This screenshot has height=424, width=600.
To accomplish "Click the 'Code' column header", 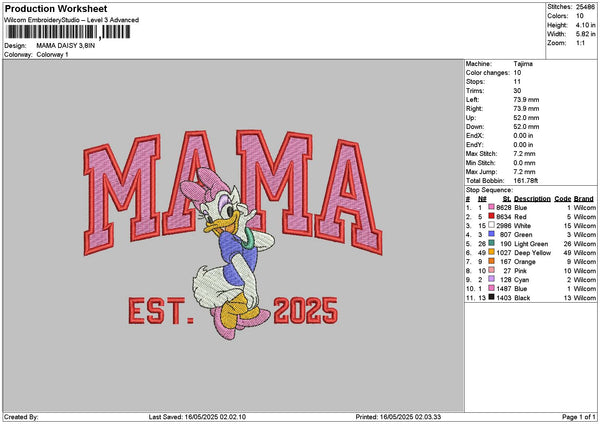I will click(562, 199).
